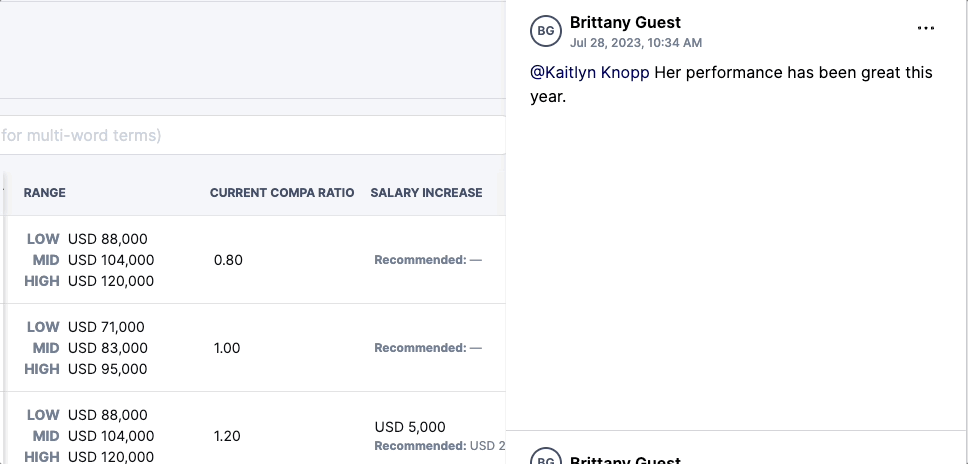The width and height of the screenshot is (968, 464).
Task: Click the SALARY INCREASE column header
Action: [427, 193]
